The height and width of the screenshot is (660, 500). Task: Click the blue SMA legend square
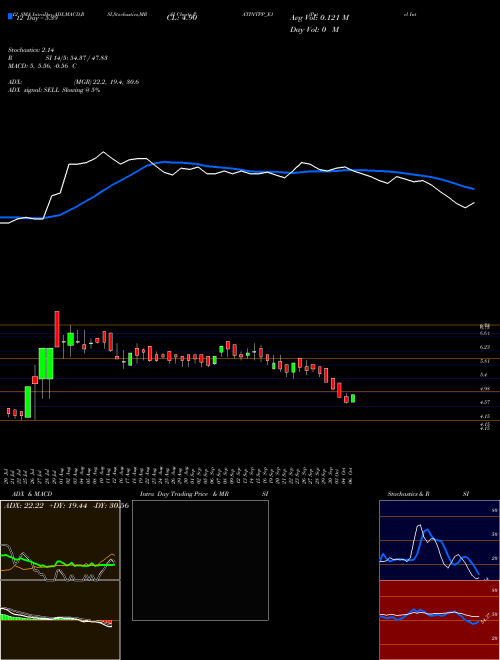(10, 16)
